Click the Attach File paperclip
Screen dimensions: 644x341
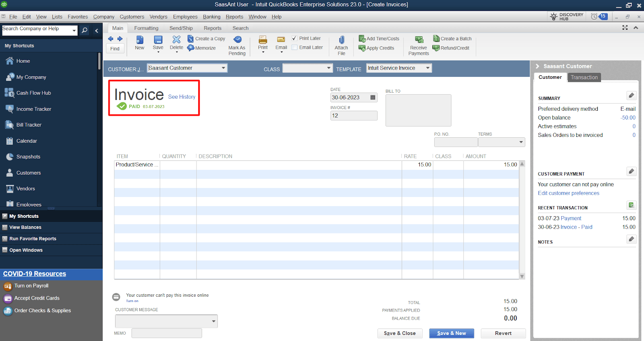coord(341,39)
